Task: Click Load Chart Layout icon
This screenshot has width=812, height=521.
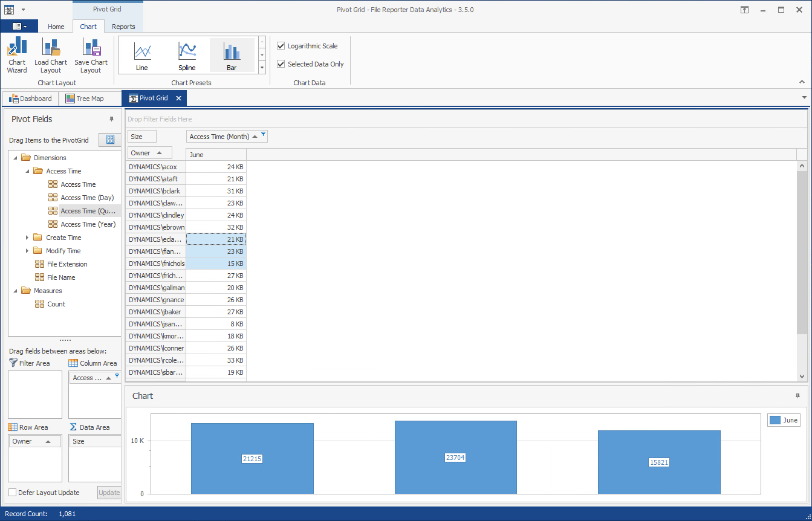Action: pos(51,47)
